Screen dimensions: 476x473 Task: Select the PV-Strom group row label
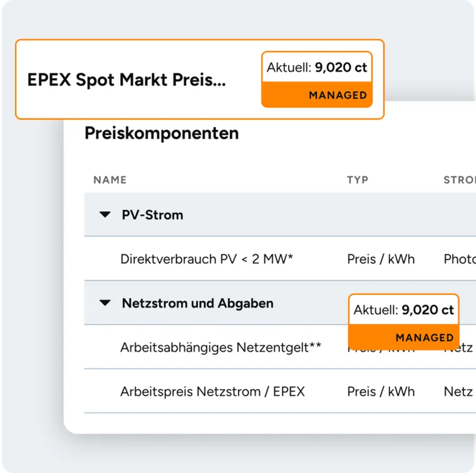pos(152,215)
